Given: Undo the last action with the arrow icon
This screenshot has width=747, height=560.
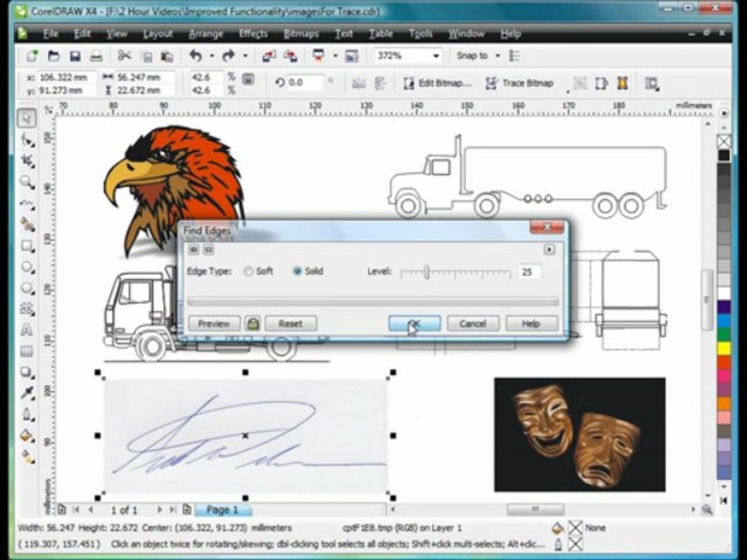Looking at the screenshot, I should (196, 55).
